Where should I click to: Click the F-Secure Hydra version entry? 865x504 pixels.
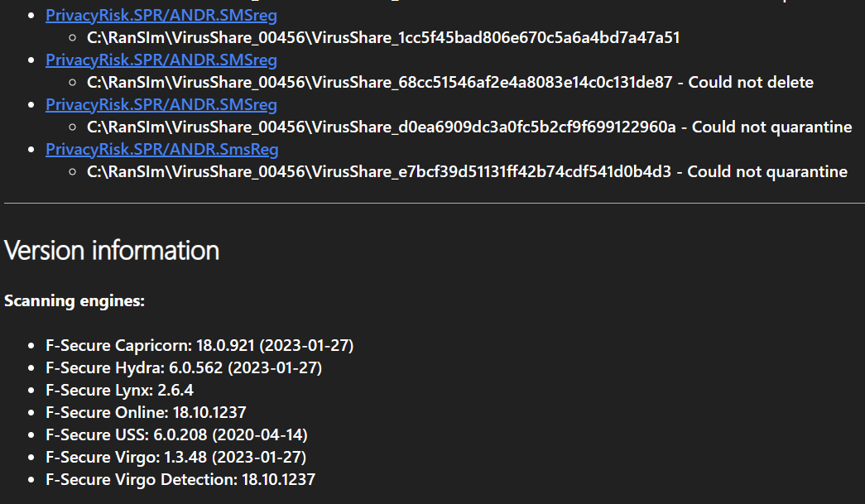tap(184, 367)
